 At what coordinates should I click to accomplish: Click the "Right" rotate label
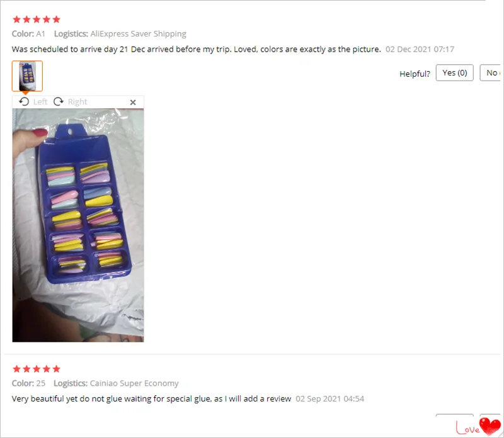pyautogui.click(x=77, y=102)
